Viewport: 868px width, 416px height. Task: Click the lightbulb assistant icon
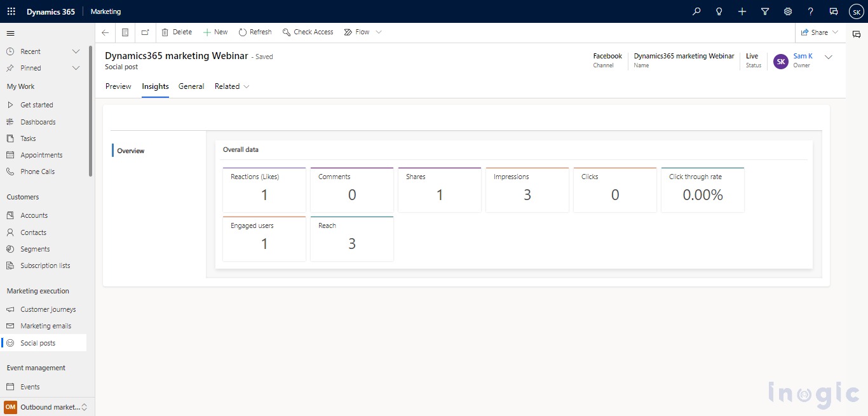click(719, 11)
